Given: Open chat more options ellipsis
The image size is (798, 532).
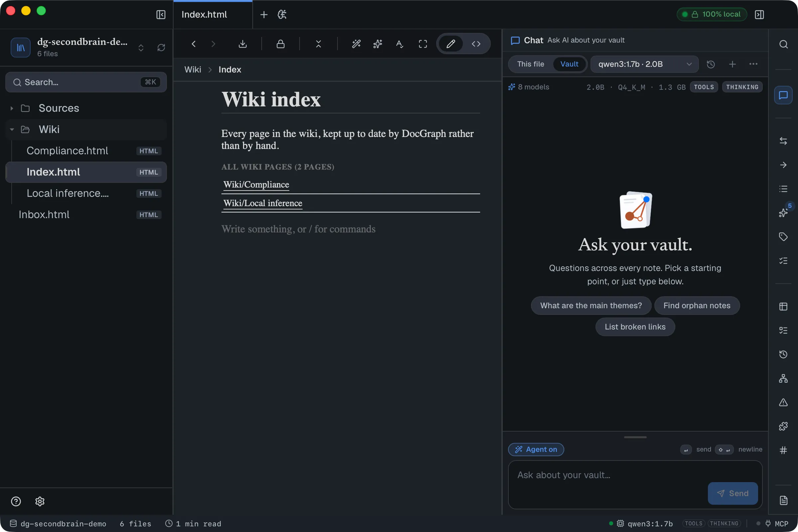Looking at the screenshot, I should (753, 64).
